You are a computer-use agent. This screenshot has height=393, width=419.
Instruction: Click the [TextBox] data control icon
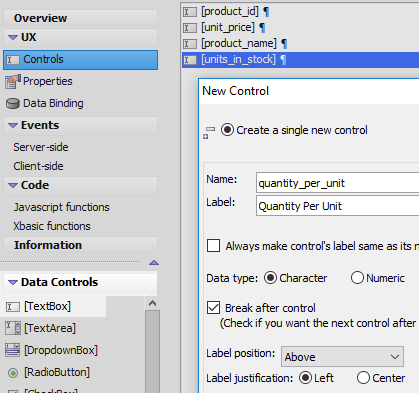(13, 307)
